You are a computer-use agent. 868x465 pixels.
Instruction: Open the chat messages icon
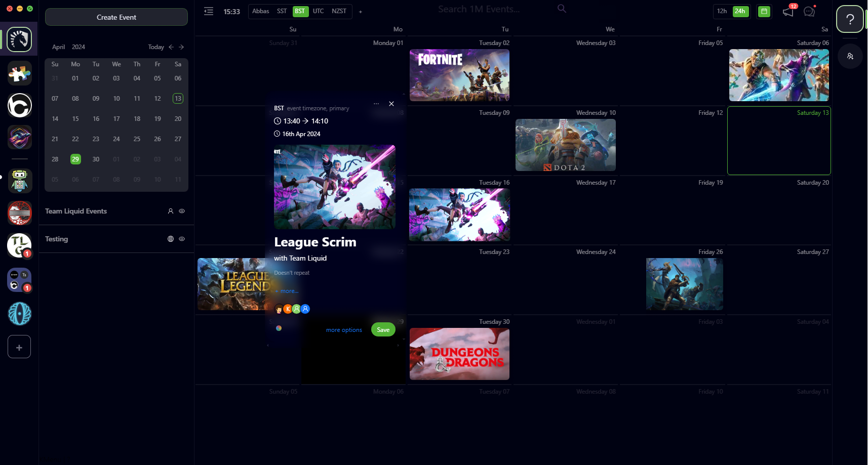pyautogui.click(x=809, y=11)
